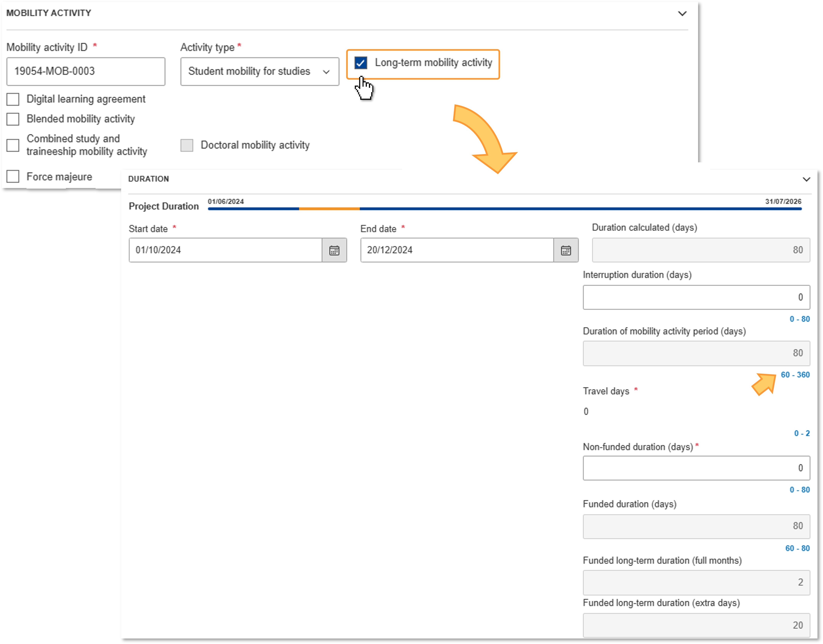Open the Activity type dropdown
Viewport: 823px width, 644px height.
pos(260,72)
